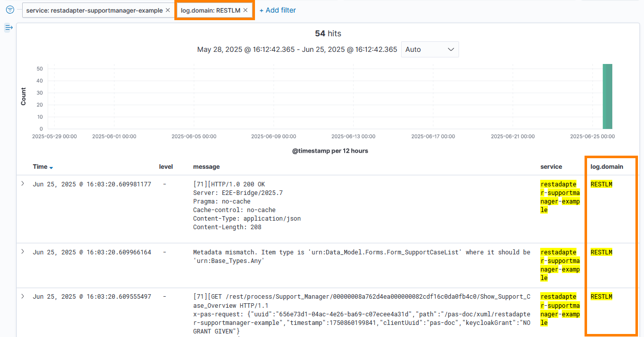644x337 pixels.
Task: Select the service filter pill
Action: [x=94, y=10]
